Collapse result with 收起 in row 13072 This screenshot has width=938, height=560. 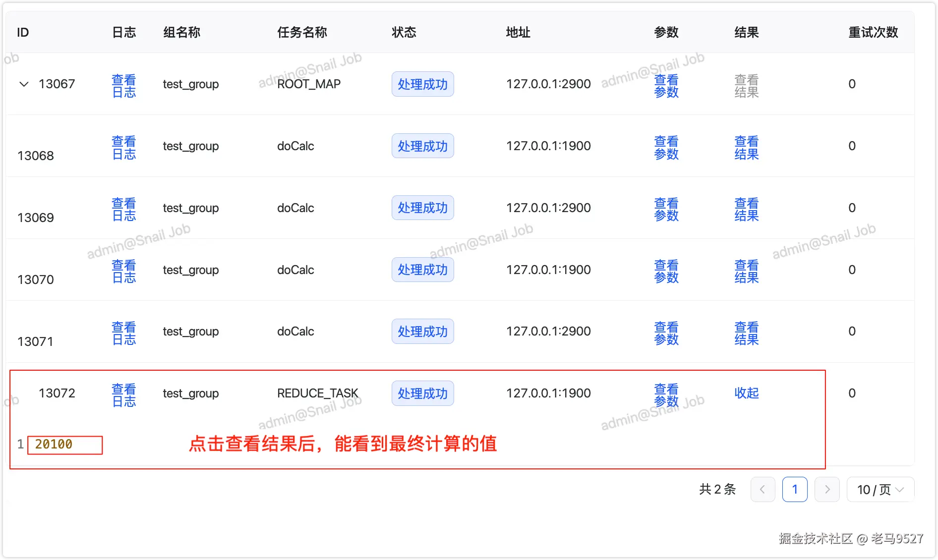click(747, 393)
